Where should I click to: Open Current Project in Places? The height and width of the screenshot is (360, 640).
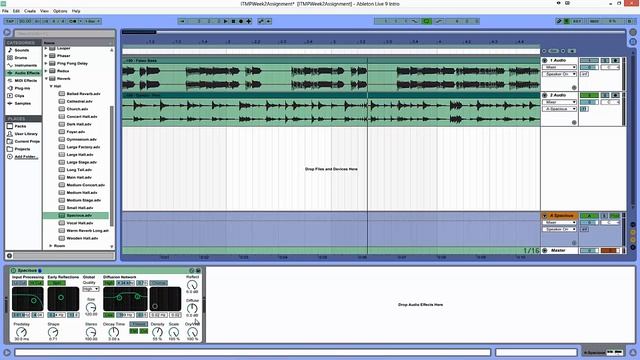(x=27, y=142)
